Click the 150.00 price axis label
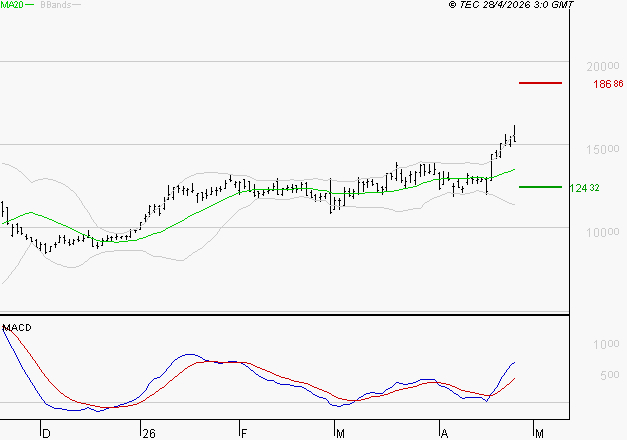Image resolution: width=627 pixels, height=440 pixels. pos(603,150)
